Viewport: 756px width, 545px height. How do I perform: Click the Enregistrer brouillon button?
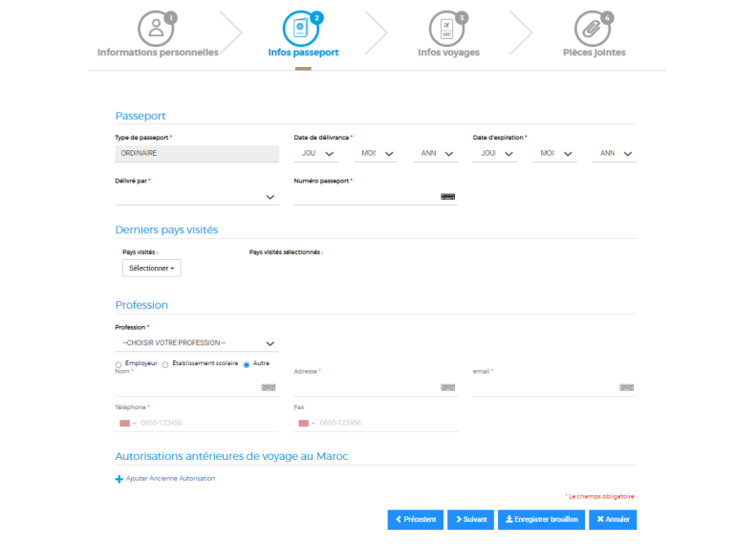tap(541, 520)
